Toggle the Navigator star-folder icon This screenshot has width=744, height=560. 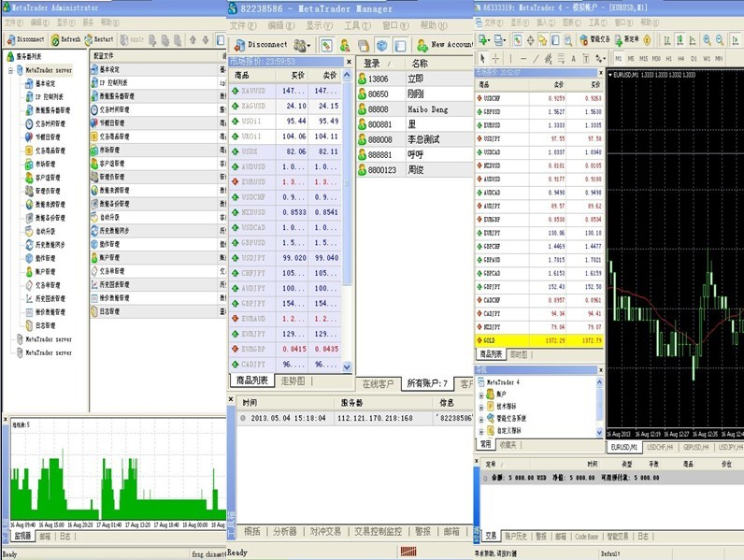point(542,40)
